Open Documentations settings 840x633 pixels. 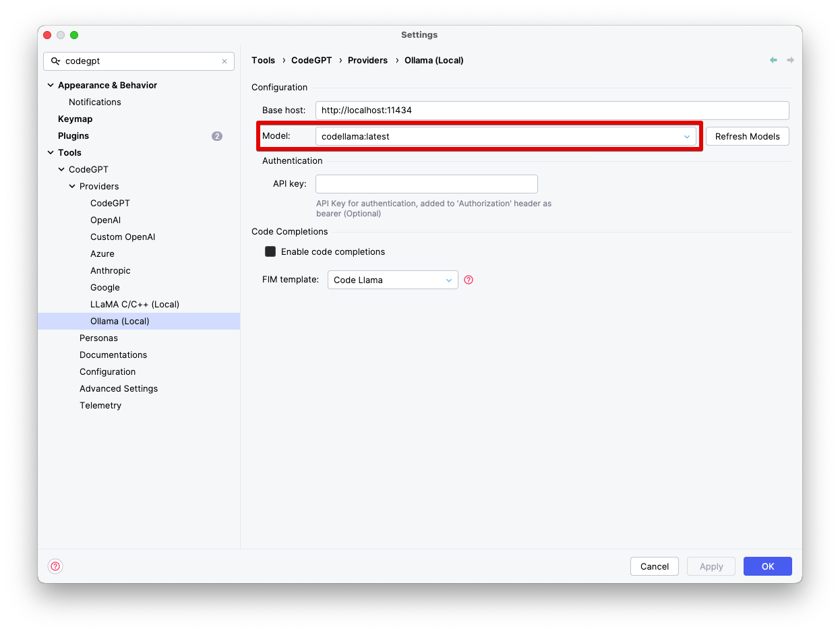click(113, 355)
